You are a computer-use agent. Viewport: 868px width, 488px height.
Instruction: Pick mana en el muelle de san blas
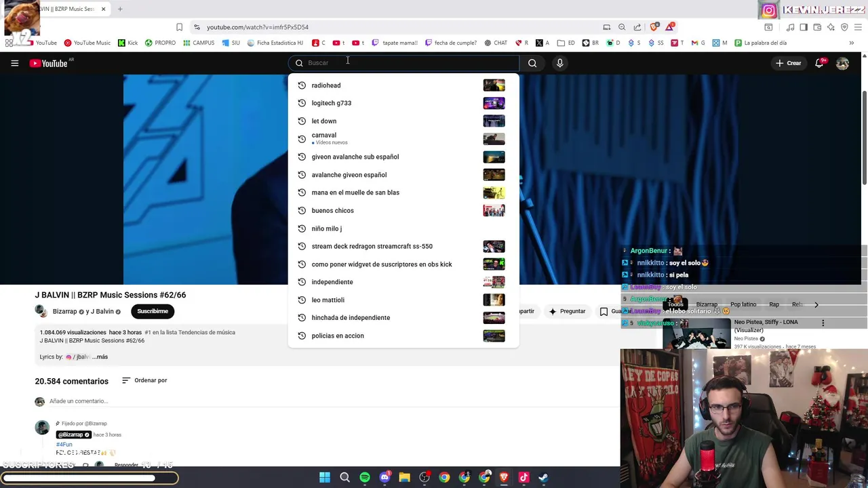(x=403, y=192)
